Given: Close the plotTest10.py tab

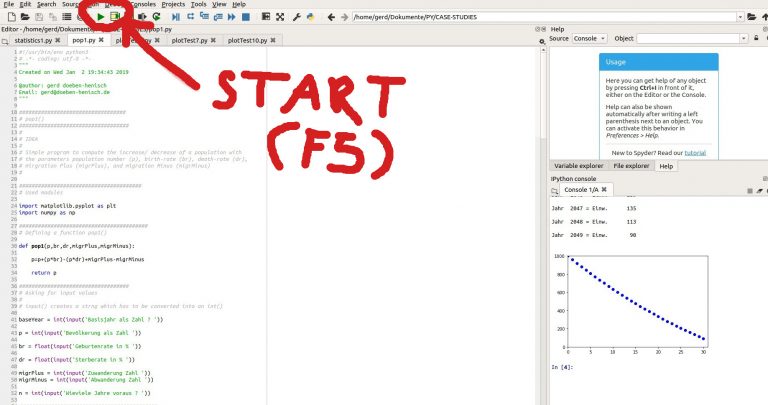Looking at the screenshot, I should (x=273, y=40).
